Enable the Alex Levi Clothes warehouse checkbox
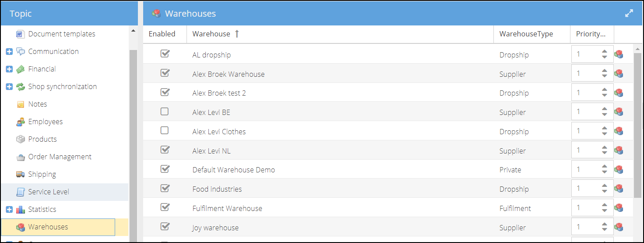 click(165, 131)
